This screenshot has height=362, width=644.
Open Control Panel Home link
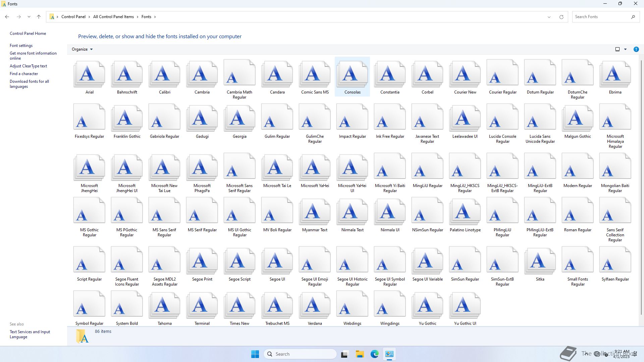click(28, 34)
